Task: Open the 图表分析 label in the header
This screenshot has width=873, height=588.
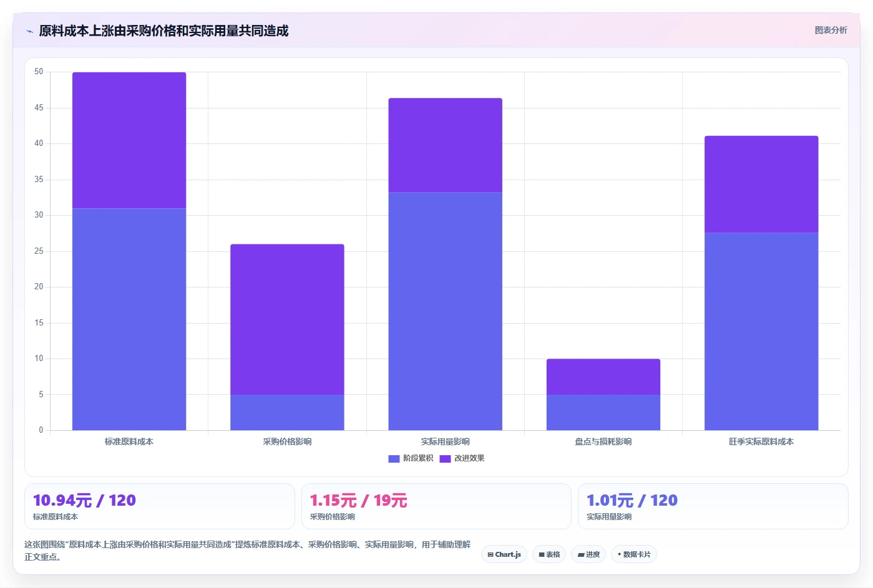Action: pos(831,30)
